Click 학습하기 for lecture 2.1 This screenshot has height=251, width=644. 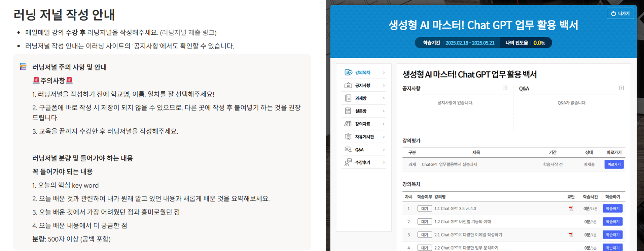click(612, 235)
